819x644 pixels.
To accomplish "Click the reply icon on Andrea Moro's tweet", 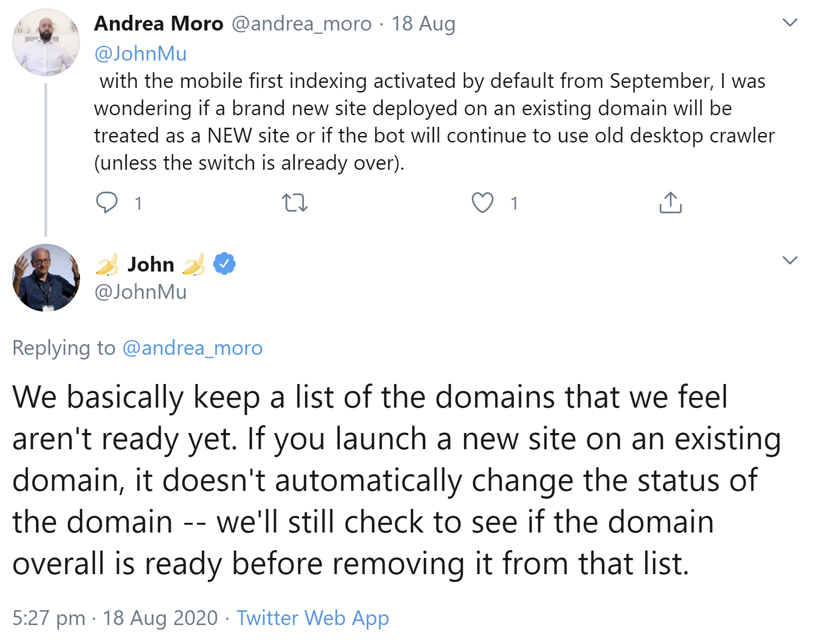I will (107, 203).
